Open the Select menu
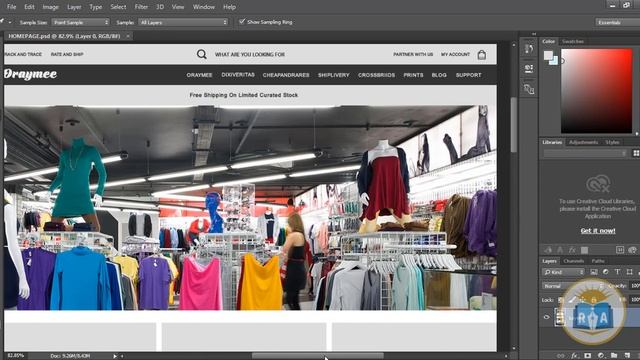Viewport: 640px width, 360px height. 118,7
